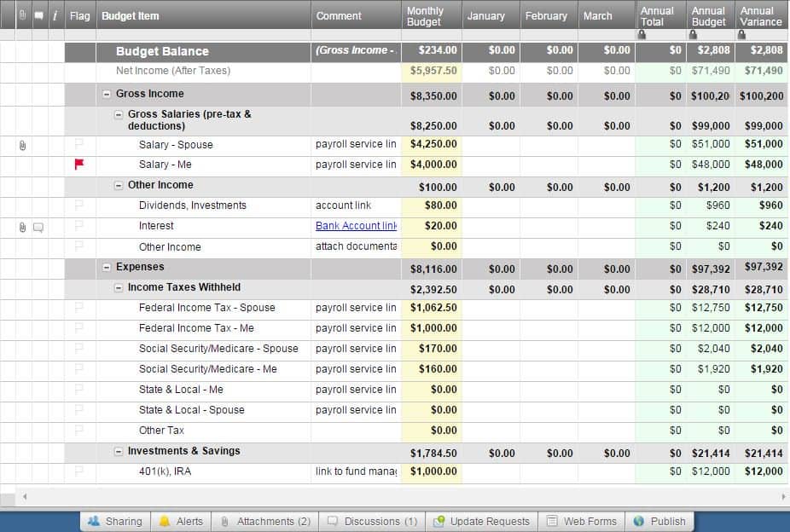Click the lock icon under Annual Variance
790x532 pixels.
coord(741,35)
